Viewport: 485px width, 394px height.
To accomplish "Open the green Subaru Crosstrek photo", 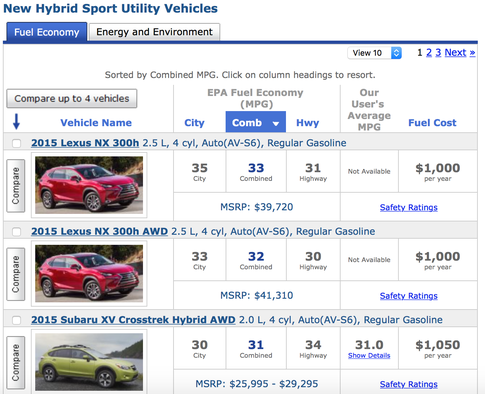I will pyautogui.click(x=89, y=362).
